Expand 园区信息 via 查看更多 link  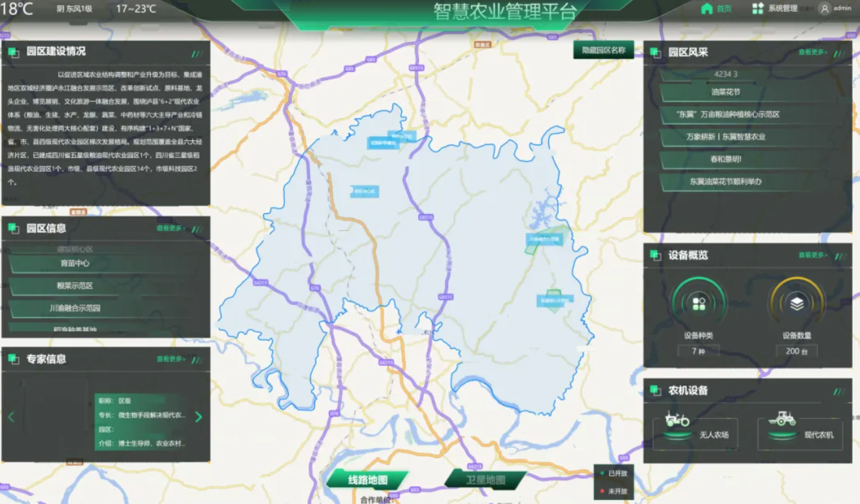[x=170, y=228]
